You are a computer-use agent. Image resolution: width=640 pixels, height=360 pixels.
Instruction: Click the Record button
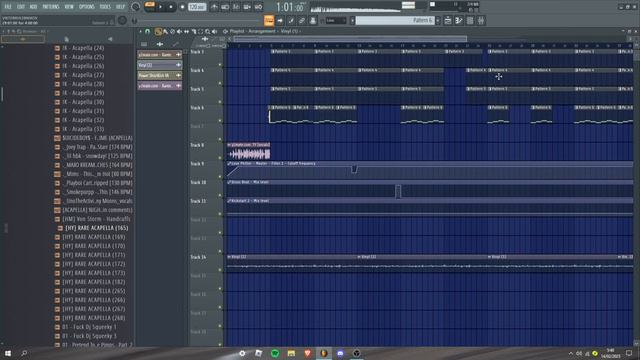[x=182, y=7]
